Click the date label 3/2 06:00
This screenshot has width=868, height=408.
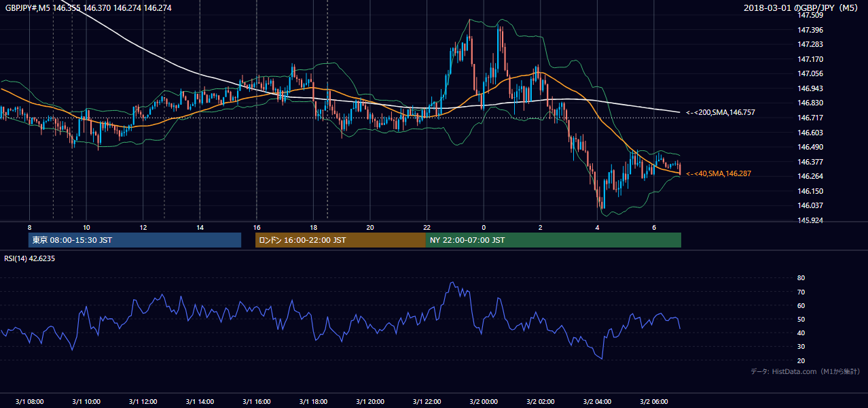point(654,401)
